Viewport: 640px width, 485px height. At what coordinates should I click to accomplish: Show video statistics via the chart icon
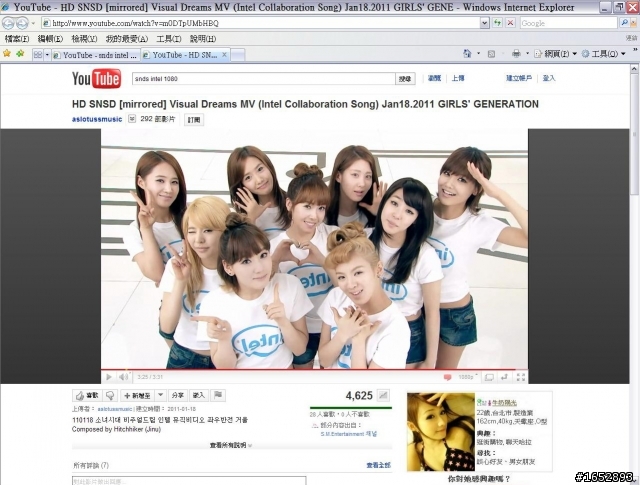[383, 395]
